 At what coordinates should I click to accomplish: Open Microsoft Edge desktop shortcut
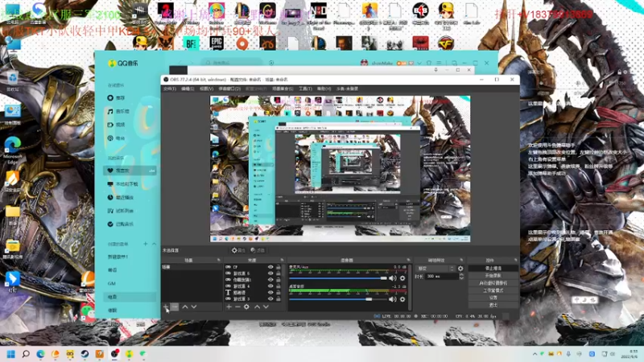pyautogui.click(x=13, y=150)
